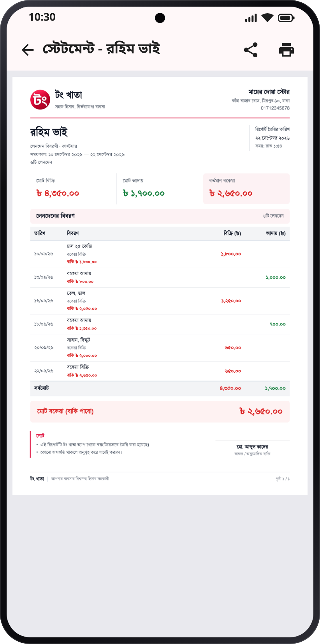Tap the 10:30 clock in status bar
This screenshot has width=320, height=644.
click(x=42, y=17)
